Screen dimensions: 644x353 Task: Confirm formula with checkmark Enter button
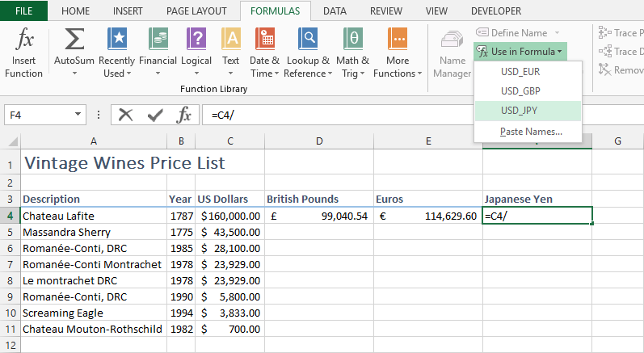tap(155, 115)
